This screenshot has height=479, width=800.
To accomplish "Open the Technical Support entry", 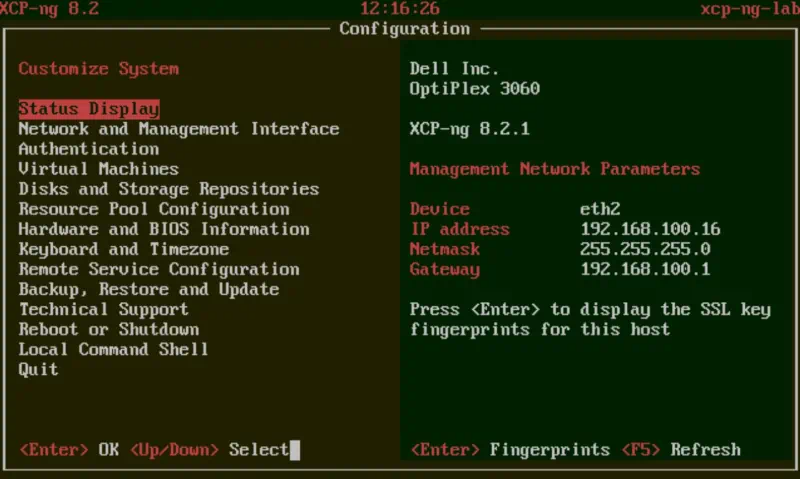I will pos(104,310).
